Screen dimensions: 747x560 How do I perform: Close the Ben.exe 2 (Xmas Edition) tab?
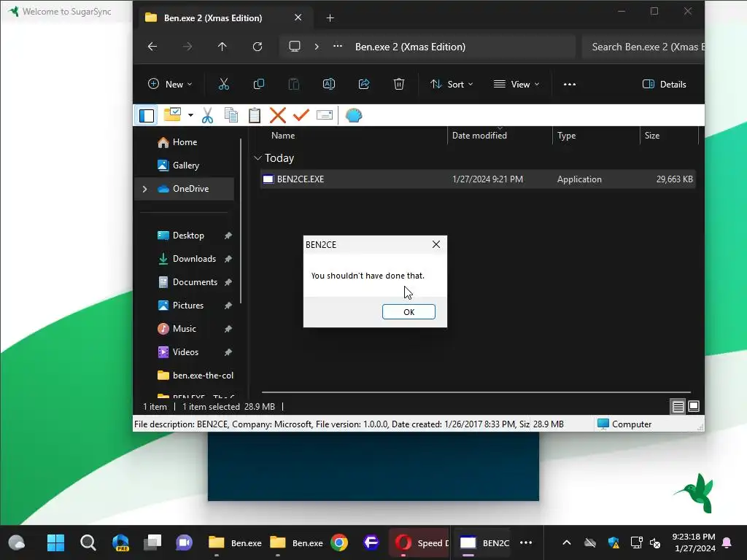(298, 17)
